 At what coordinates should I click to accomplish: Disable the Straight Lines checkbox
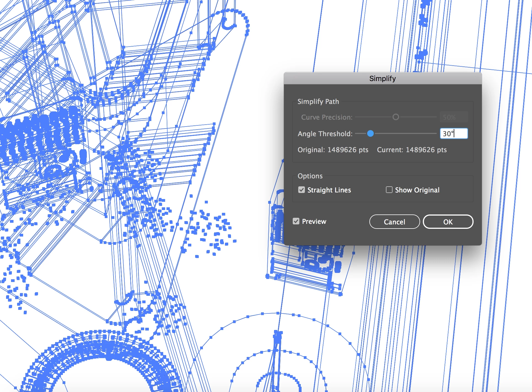301,190
